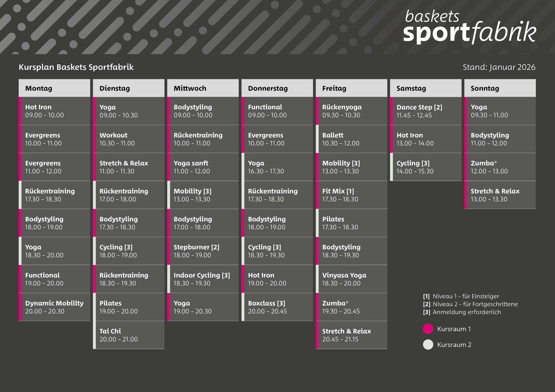
Task: Open Tuesday's Tai Chi 20.00 class
Action: (x=129, y=335)
